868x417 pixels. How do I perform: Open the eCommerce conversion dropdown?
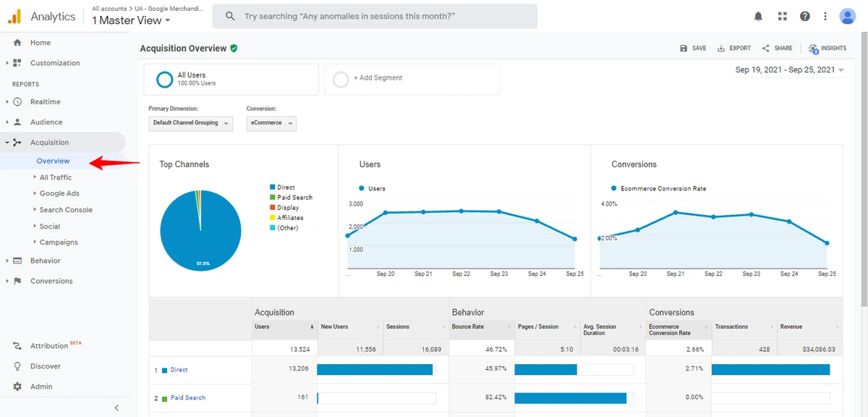click(x=271, y=123)
